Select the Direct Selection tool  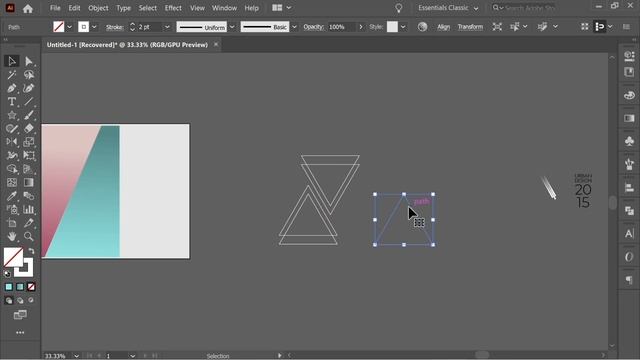[29, 61]
